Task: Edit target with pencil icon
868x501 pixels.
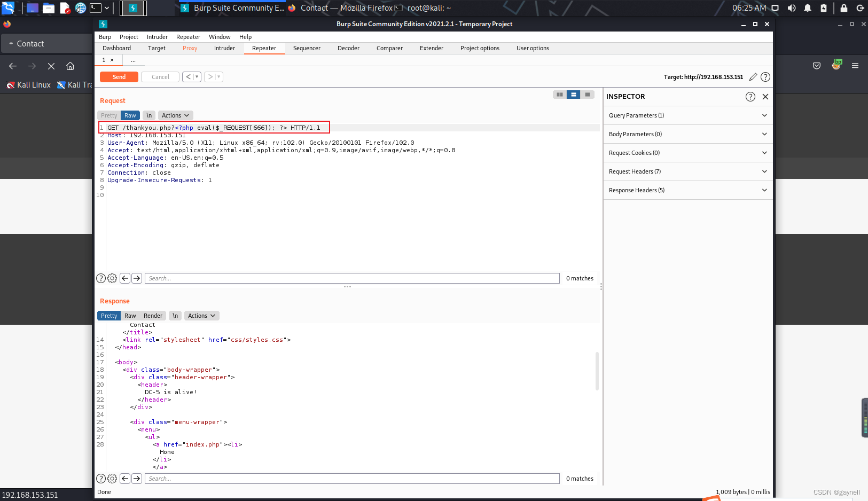Action: [753, 77]
